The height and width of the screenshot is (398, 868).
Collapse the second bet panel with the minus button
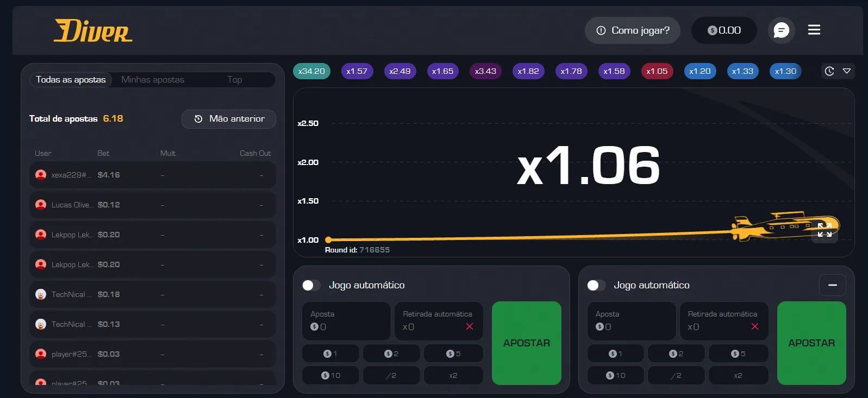pyautogui.click(x=832, y=285)
